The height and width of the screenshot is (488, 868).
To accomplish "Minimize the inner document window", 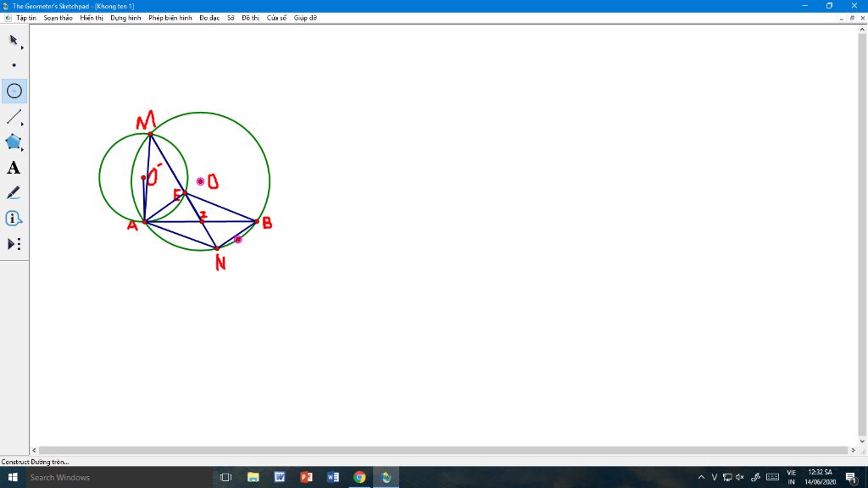I will pos(842,19).
